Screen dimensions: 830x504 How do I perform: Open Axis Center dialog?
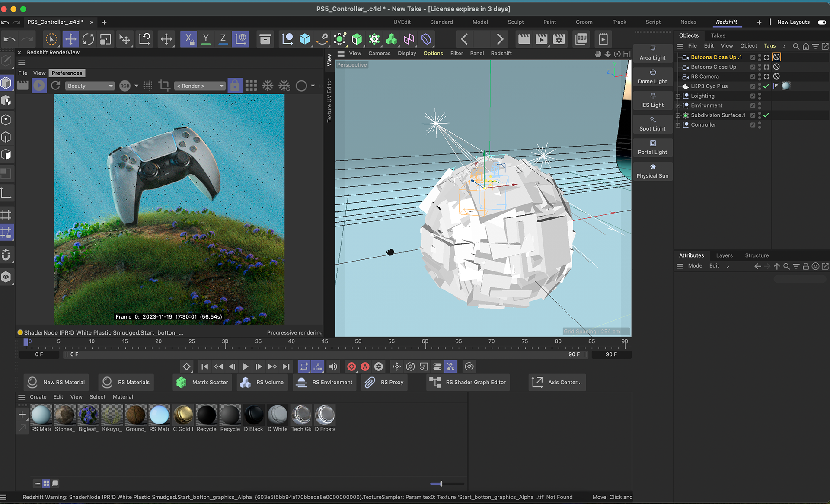pos(557,382)
